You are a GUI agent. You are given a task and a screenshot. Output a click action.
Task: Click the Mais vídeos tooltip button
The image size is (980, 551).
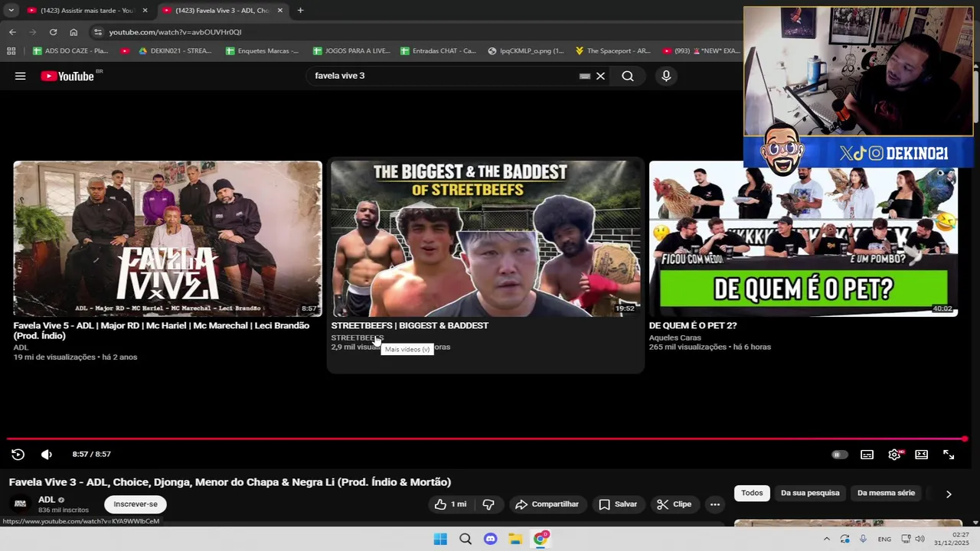click(407, 349)
